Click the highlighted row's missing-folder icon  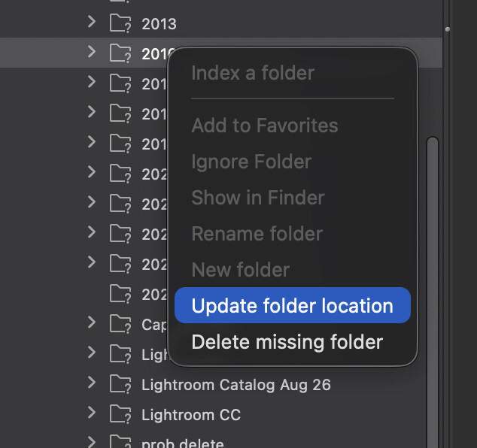[x=120, y=53]
